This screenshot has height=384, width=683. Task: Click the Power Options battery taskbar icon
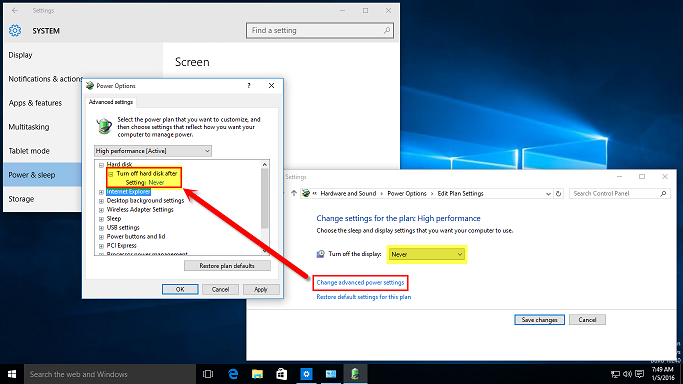(355, 374)
